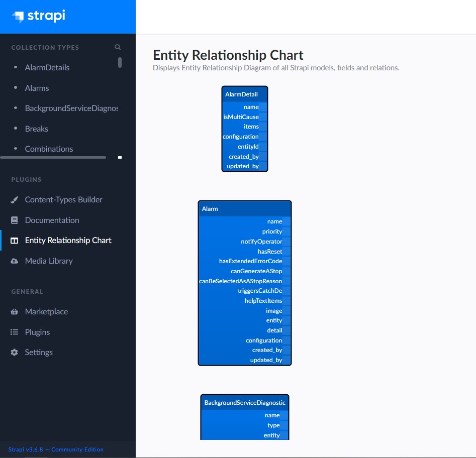Open the collection types search magnifier

click(117, 47)
